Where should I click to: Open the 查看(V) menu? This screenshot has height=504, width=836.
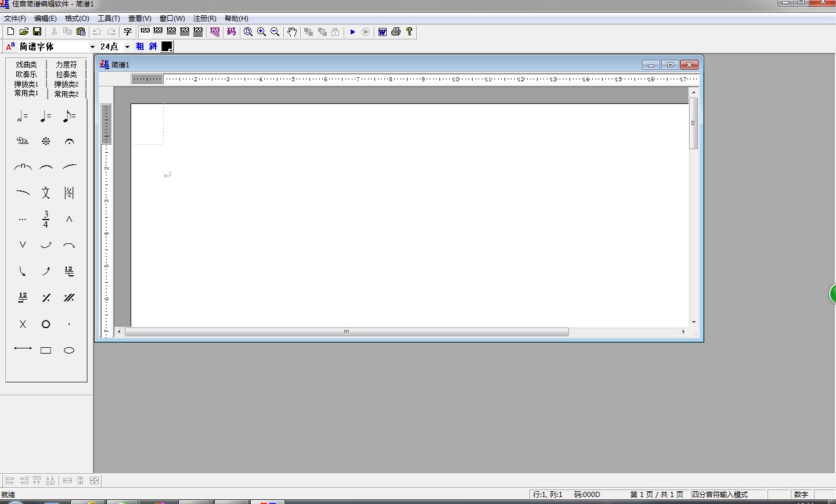(140, 19)
